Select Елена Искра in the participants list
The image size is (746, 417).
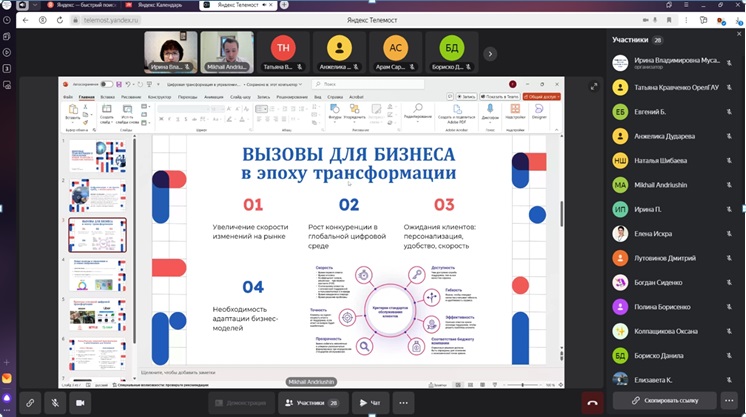click(x=654, y=235)
